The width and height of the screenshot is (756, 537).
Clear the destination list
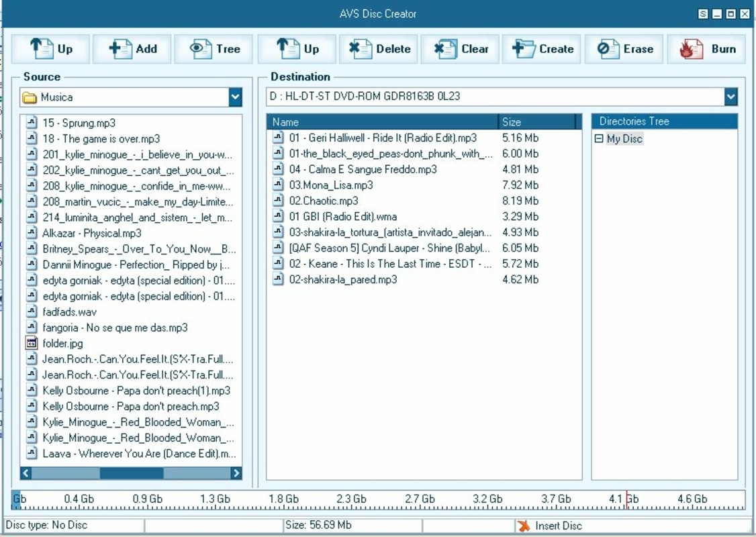(x=460, y=49)
